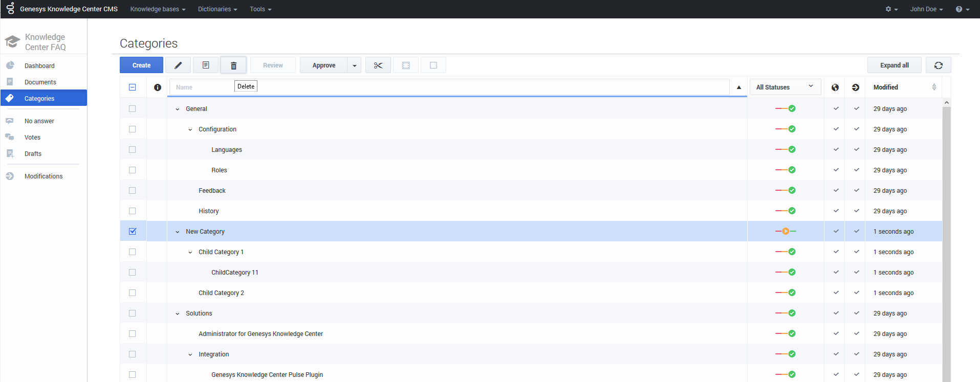
Task: Click the trash Delete icon
Action: (x=233, y=65)
